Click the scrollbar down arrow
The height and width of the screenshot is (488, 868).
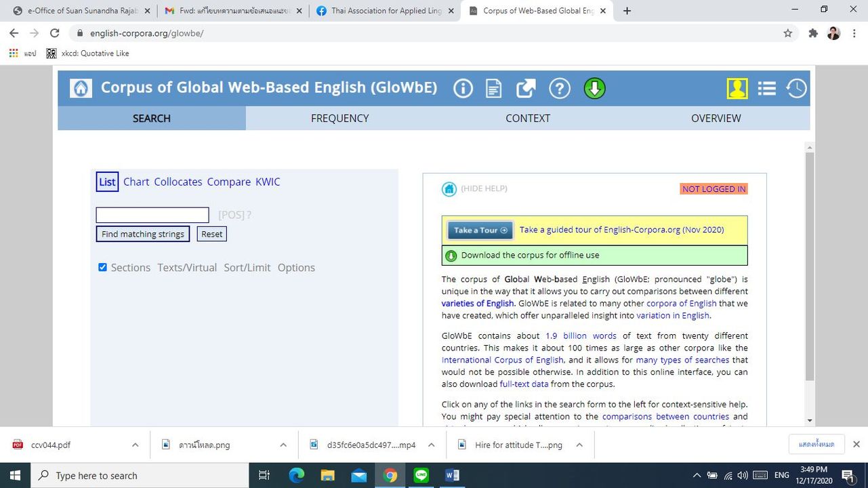click(x=809, y=421)
